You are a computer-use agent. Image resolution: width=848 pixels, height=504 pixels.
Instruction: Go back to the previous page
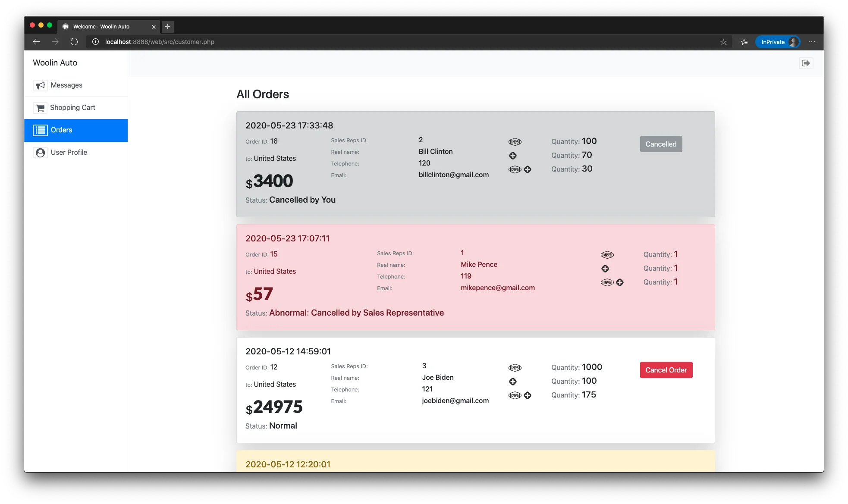[36, 42]
